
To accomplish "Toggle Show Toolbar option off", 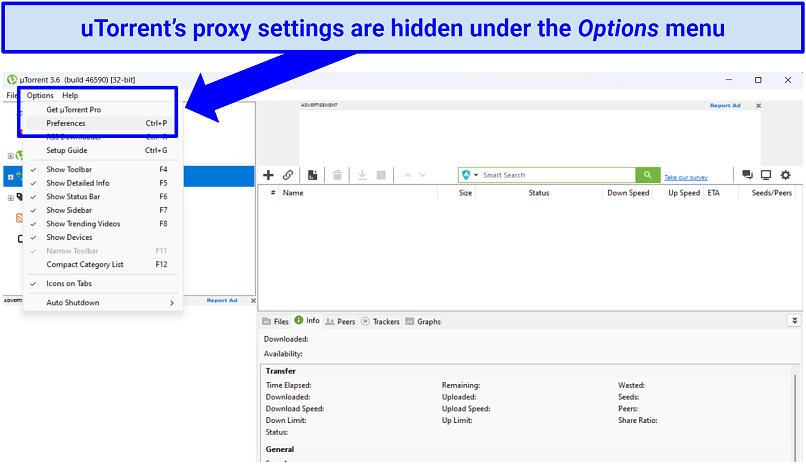I will click(x=70, y=170).
